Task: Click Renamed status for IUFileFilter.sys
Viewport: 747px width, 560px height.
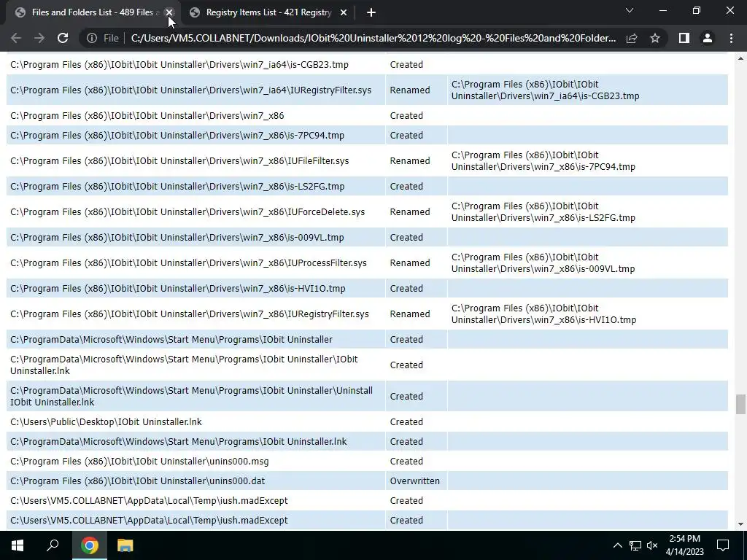Action: [410, 161]
